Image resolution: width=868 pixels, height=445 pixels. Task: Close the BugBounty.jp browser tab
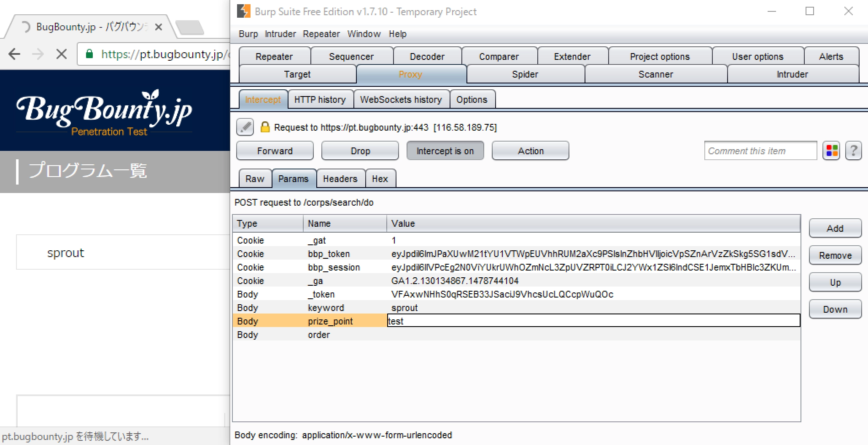[x=159, y=27]
